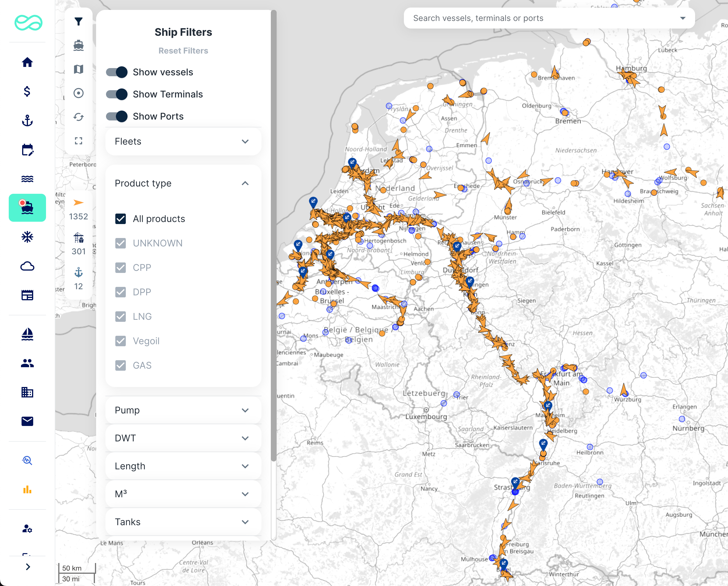Expand the Fleets dropdown
The image size is (728, 586).
pyautogui.click(x=183, y=141)
